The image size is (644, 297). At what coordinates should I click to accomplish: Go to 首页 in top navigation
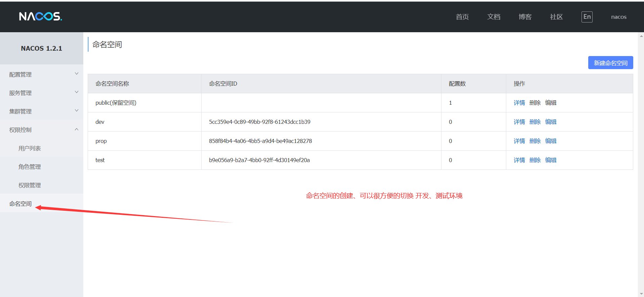click(462, 17)
